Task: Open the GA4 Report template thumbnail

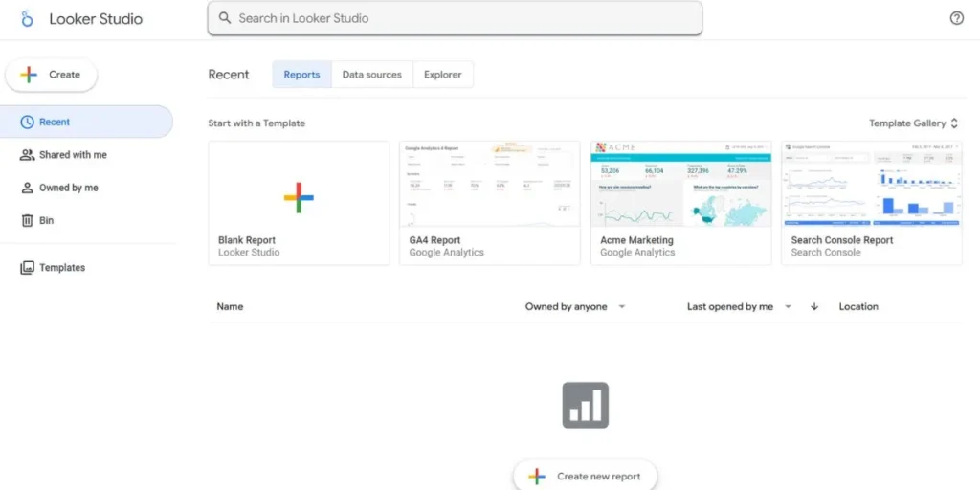Action: 489,184
